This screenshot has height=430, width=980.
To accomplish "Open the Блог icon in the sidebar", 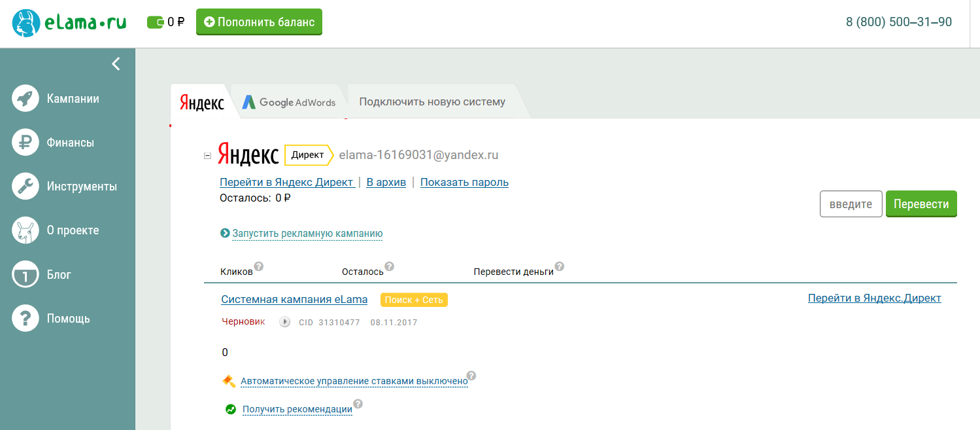I will [25, 274].
